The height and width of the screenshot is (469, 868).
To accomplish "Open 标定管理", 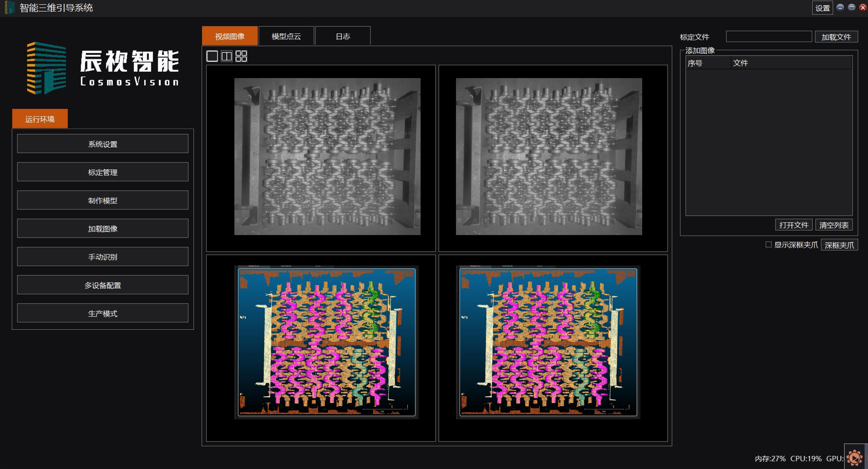I will point(103,172).
